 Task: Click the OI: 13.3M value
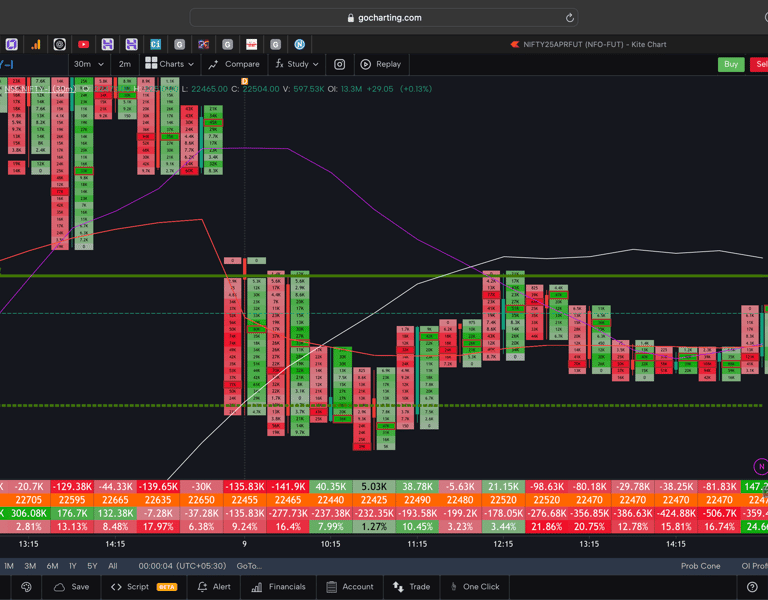(x=344, y=89)
